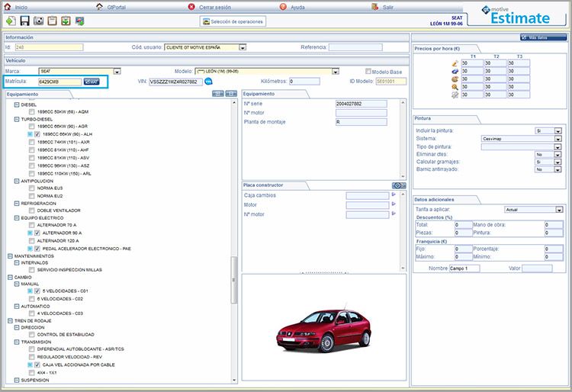Viewport: 572px width, 392px height.
Task: Tick the NORMA EU3 checkbox
Action: point(32,188)
